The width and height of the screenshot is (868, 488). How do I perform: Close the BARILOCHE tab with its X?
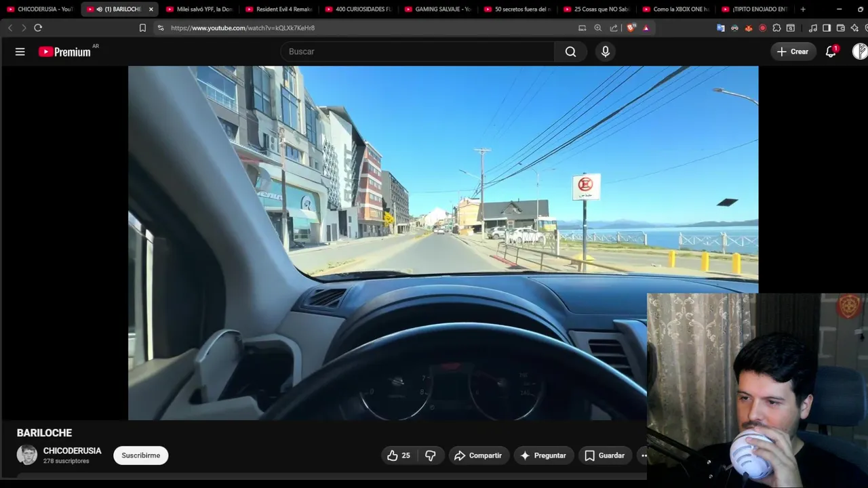(151, 9)
